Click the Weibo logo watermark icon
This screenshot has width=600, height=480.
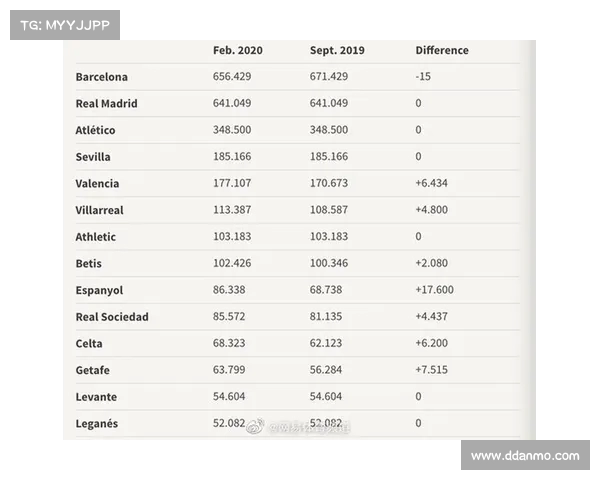click(x=255, y=426)
